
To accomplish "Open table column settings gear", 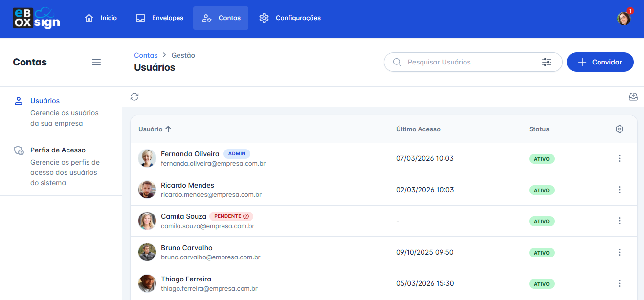I will click(619, 129).
